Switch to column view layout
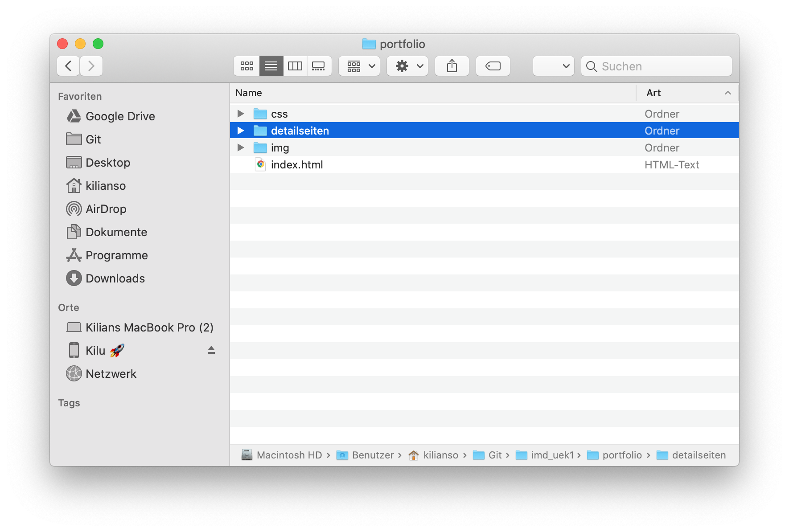 (295, 66)
